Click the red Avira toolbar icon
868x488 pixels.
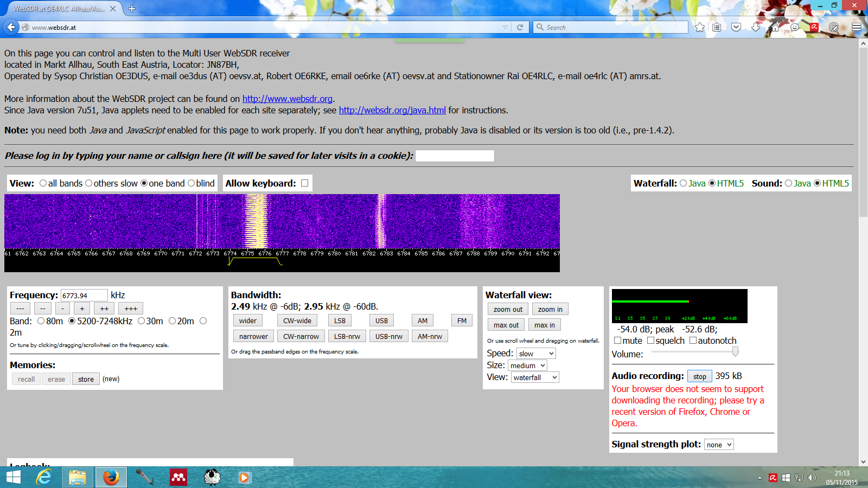click(x=814, y=27)
